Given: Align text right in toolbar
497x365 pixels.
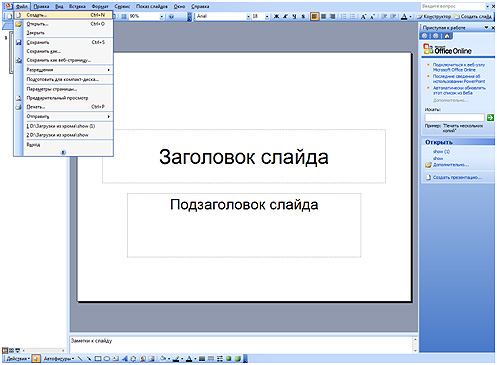Looking at the screenshot, I should (332, 16).
